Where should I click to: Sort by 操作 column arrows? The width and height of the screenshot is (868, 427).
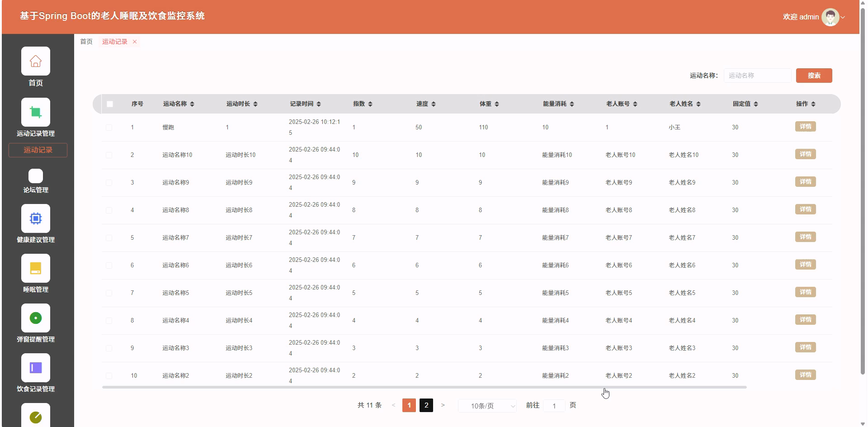813,104
